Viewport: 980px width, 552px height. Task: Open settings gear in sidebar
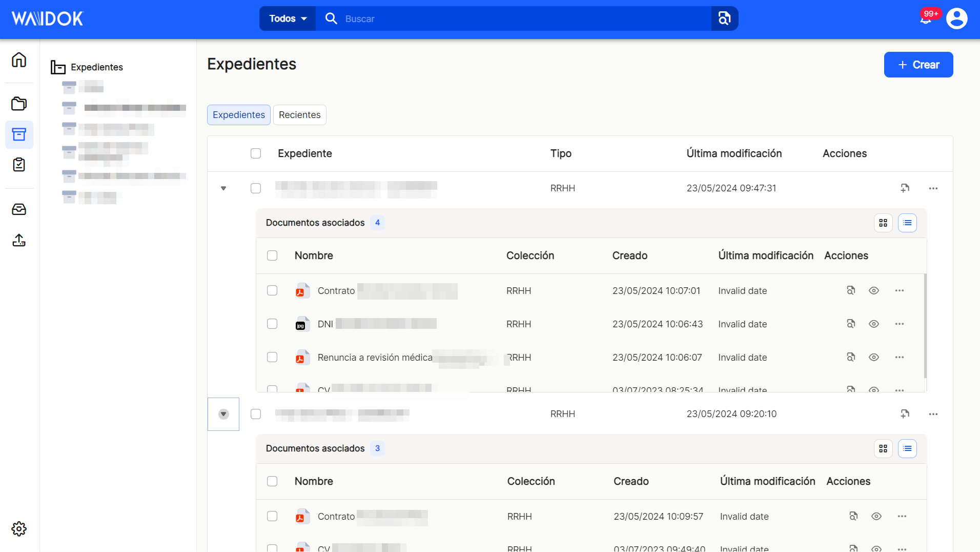click(19, 529)
